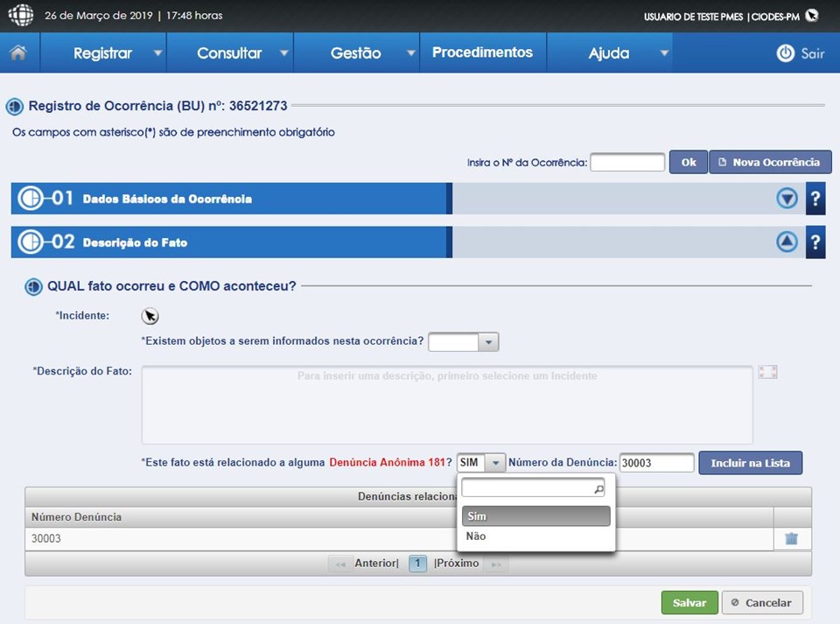The height and width of the screenshot is (624, 840).
Task: Delete denúncia 30003 with trash icon
Action: [x=791, y=538]
